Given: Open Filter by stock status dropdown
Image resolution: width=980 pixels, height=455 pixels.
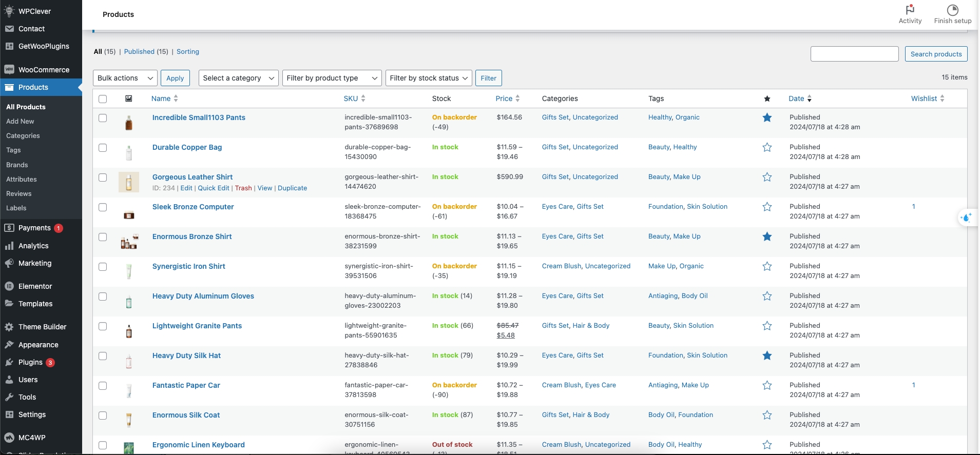Looking at the screenshot, I should click(428, 78).
